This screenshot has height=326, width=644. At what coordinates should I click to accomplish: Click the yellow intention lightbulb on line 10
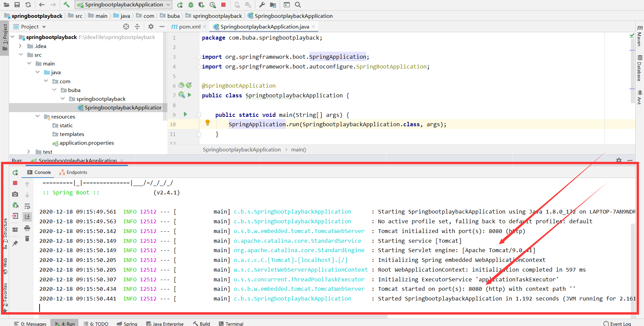[x=208, y=123]
